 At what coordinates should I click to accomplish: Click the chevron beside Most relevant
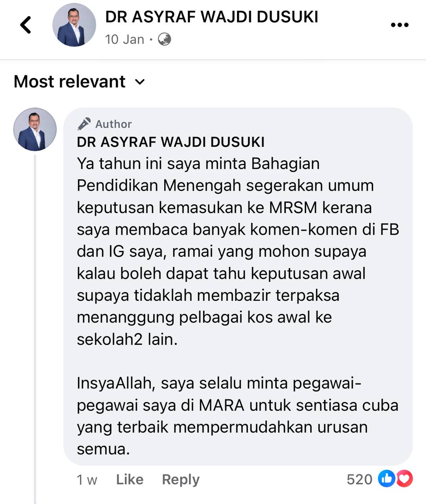coord(140,82)
